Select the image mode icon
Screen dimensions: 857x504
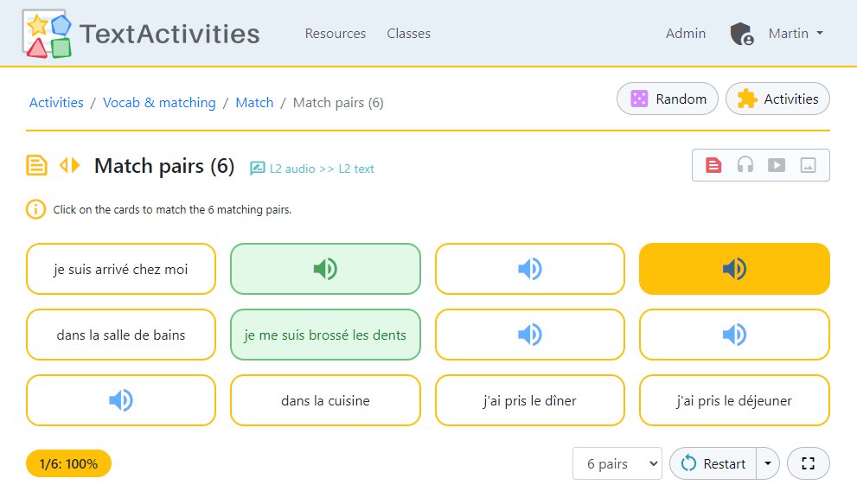point(808,165)
